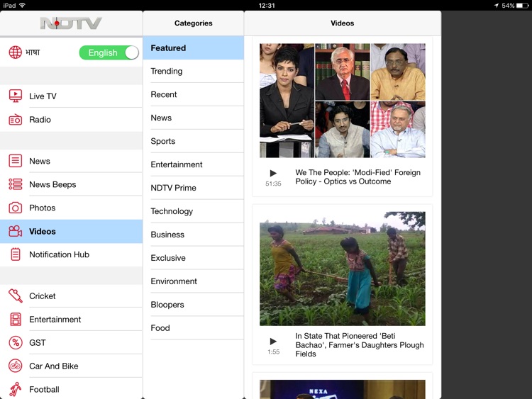Screen dimensions: 532x399
Task: Open the Radio section
Action: pyautogui.click(x=71, y=119)
